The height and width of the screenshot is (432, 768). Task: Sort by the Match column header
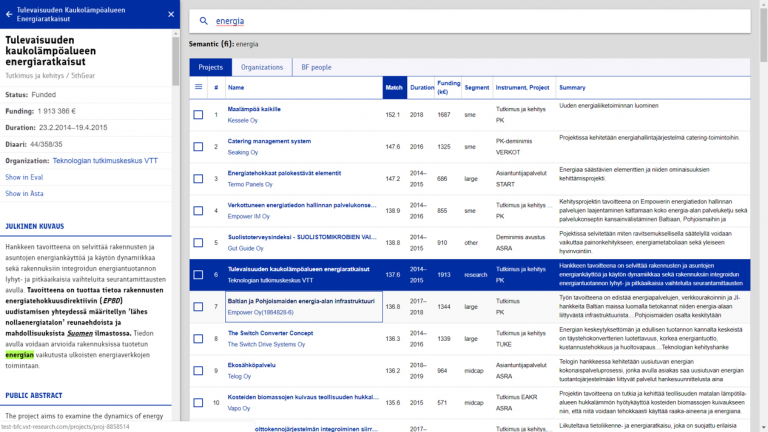pos(394,88)
